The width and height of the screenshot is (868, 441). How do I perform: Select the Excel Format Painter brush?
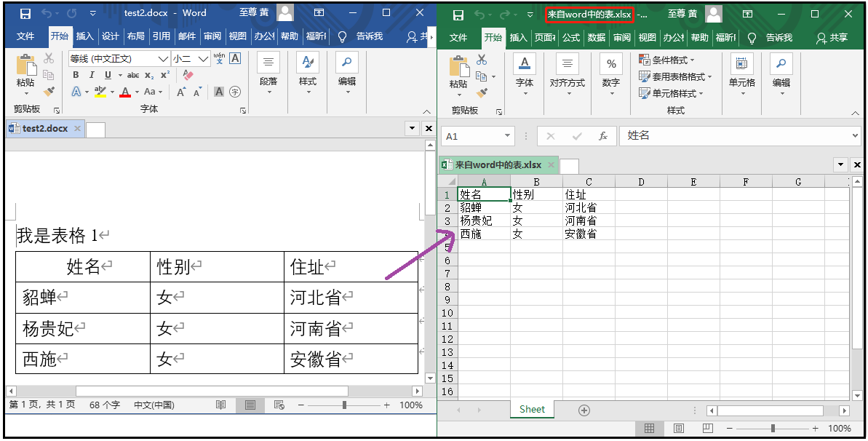482,93
